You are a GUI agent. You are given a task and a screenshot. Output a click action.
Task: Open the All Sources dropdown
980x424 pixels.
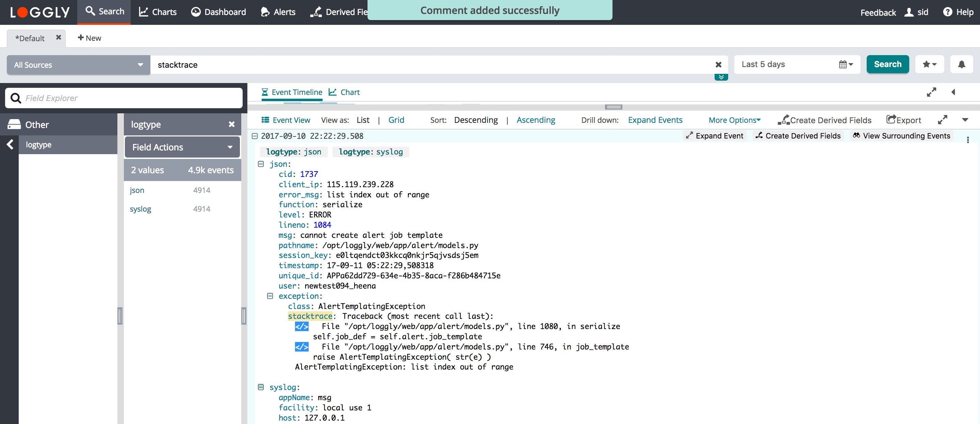pos(78,65)
